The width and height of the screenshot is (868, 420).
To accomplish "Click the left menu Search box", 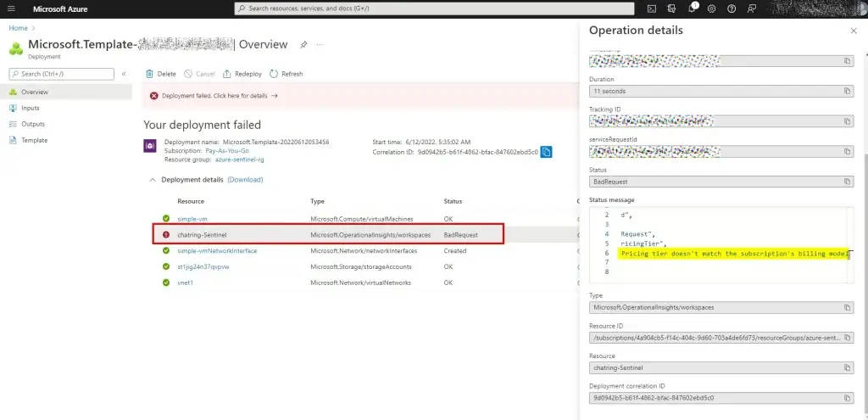I will coord(61,74).
